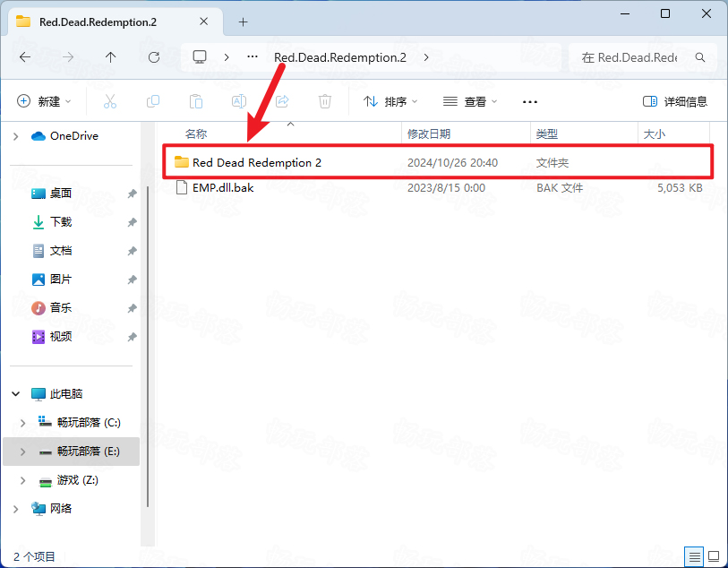This screenshot has width=728, height=568.
Task: Paste clipboard contents
Action: point(196,101)
